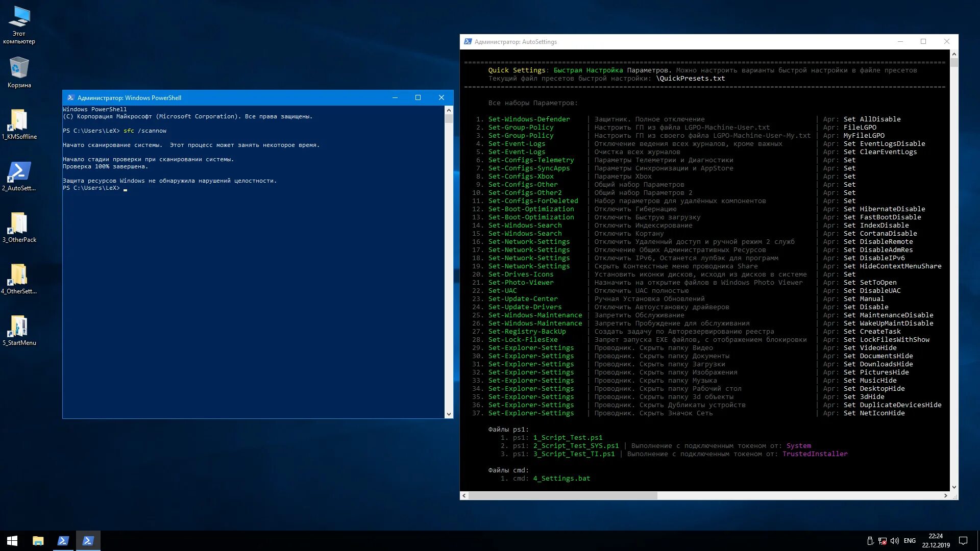
Task: Open the 2_AutoSettings PowerShell shortcut
Action: coord(19,172)
